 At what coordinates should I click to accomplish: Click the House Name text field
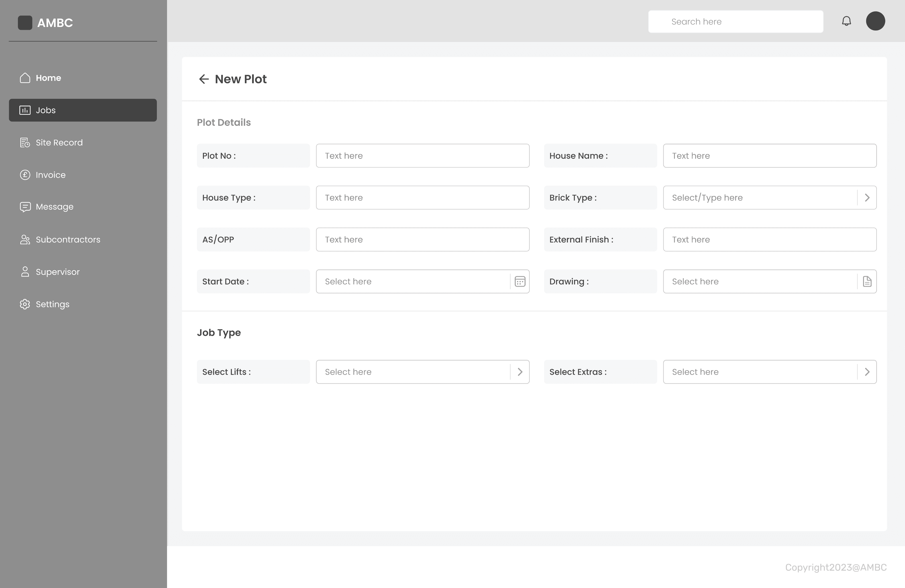click(770, 156)
